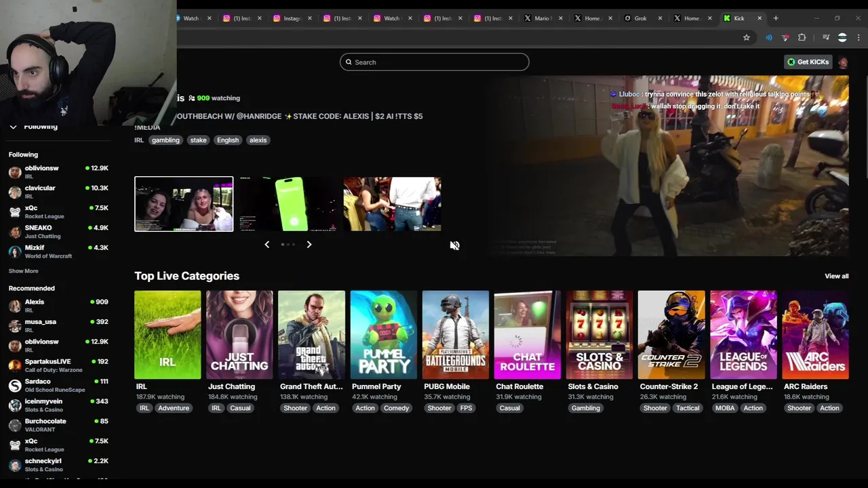The height and width of the screenshot is (488, 868).
Task: Click the Get KICKs button
Action: [808, 62]
